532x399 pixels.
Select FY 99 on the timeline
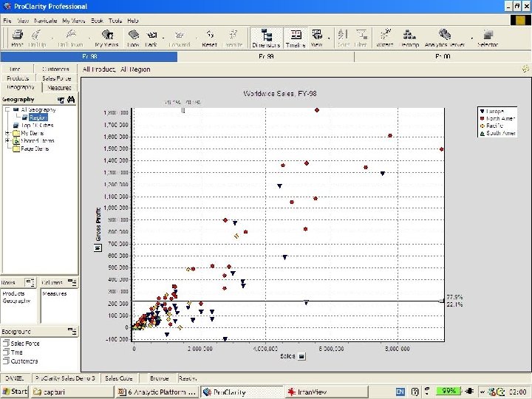point(266,56)
